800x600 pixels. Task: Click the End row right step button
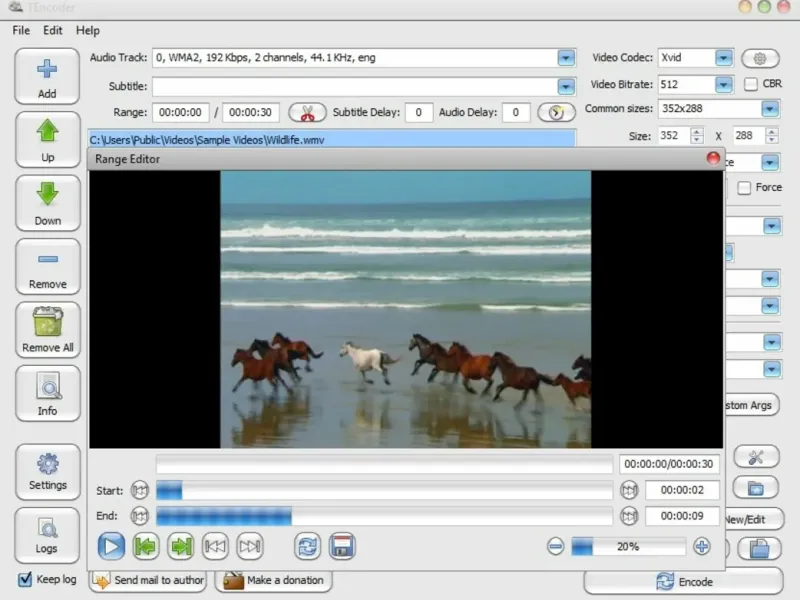(x=629, y=516)
